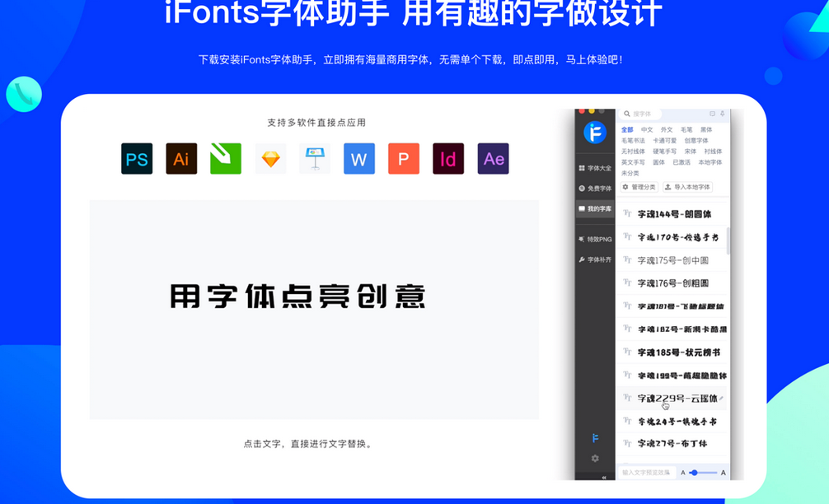
Task: Select the 硬笔手写 category
Action: pos(664,151)
